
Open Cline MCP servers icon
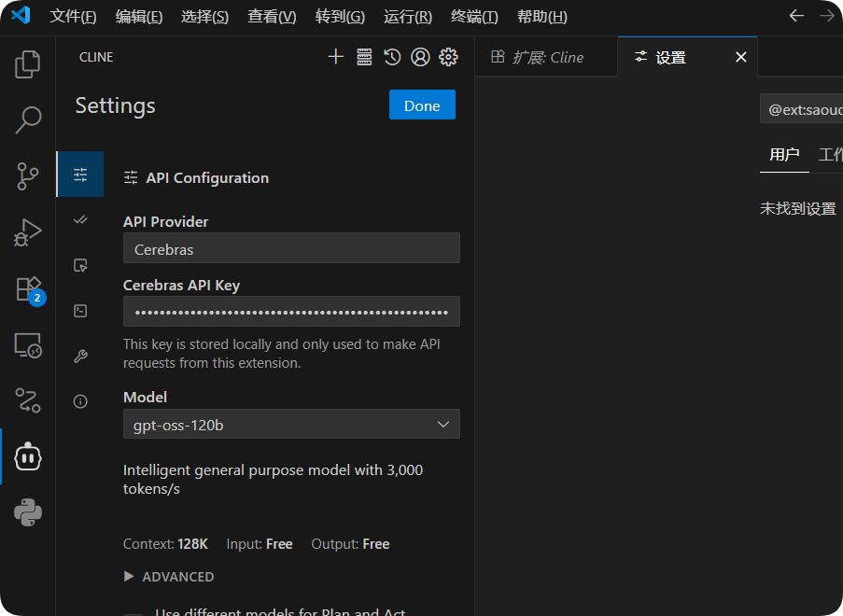[364, 57]
